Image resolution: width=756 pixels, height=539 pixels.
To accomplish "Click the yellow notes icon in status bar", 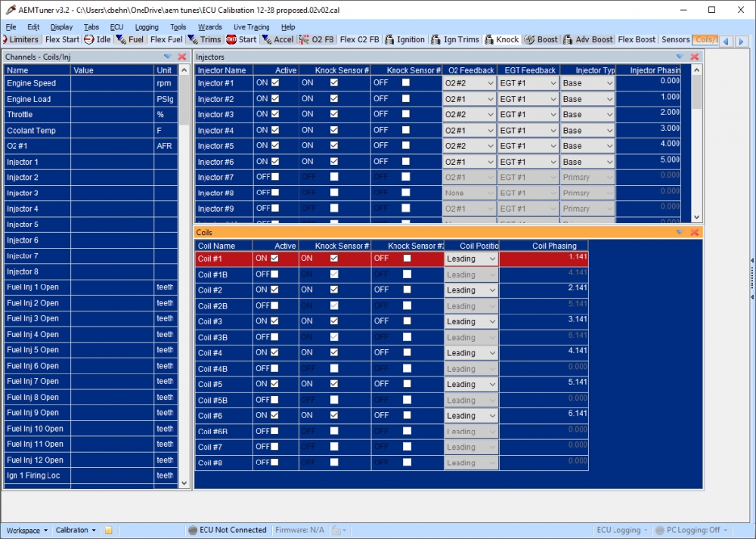I will point(108,531).
